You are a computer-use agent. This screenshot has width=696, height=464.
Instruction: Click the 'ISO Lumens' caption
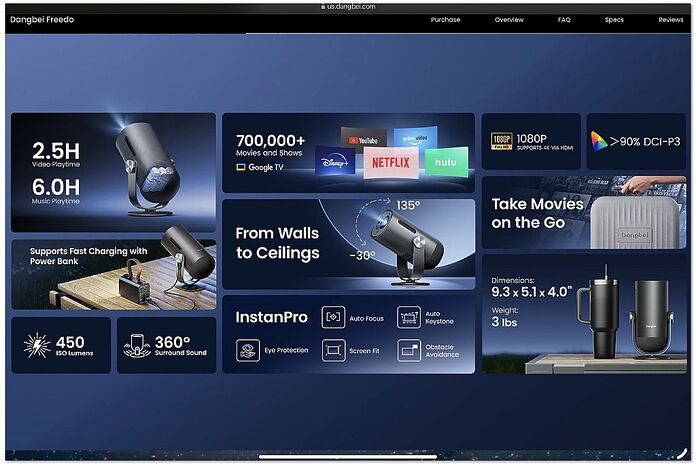(75, 353)
